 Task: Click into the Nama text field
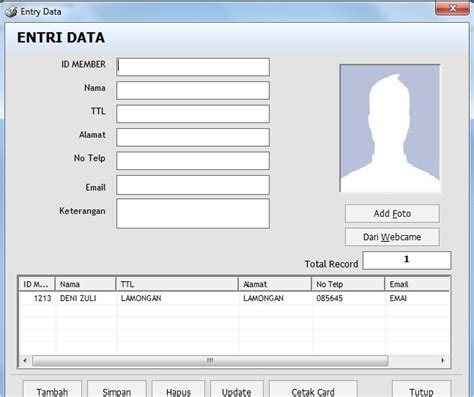pos(193,90)
